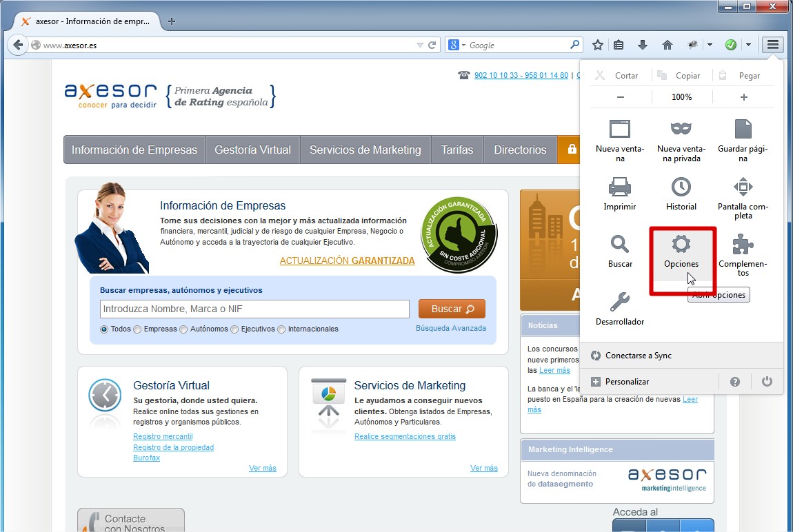Focus the Nombre, Marca o NIF field

[254, 309]
